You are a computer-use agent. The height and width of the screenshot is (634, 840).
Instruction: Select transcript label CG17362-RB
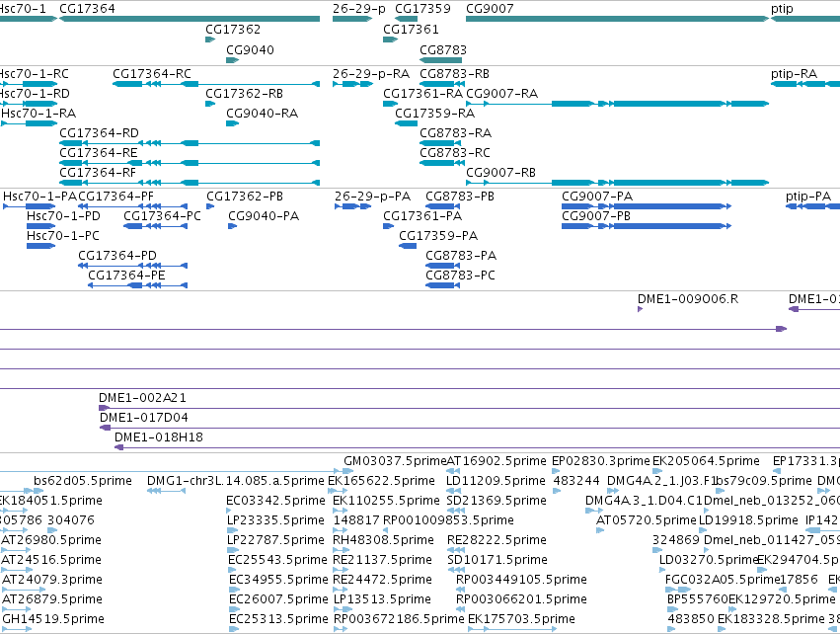pyautogui.click(x=244, y=93)
